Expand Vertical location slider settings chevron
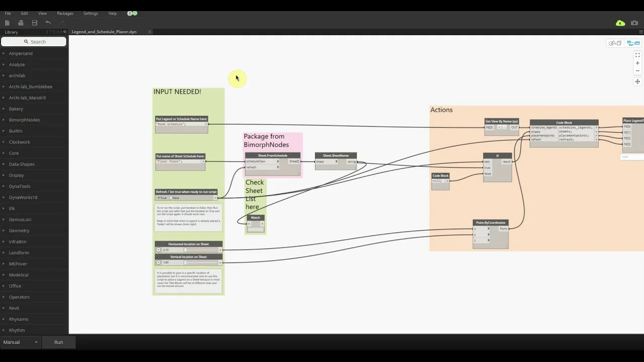 (x=158, y=262)
